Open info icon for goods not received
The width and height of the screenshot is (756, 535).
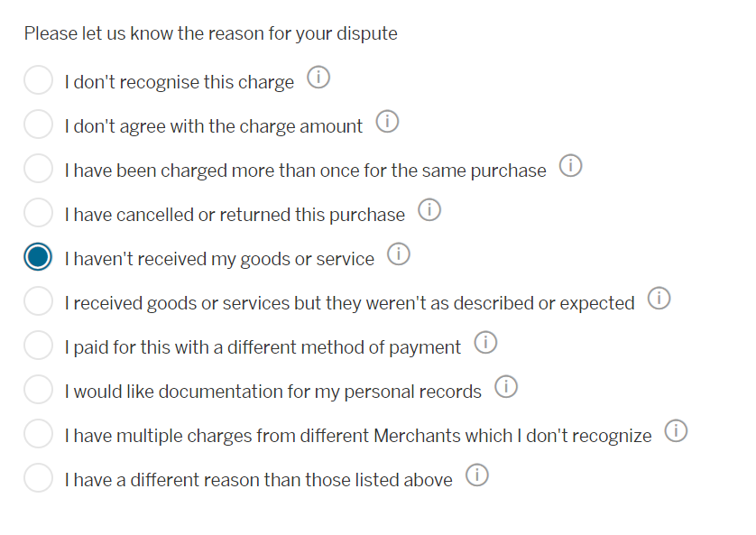[x=399, y=255]
